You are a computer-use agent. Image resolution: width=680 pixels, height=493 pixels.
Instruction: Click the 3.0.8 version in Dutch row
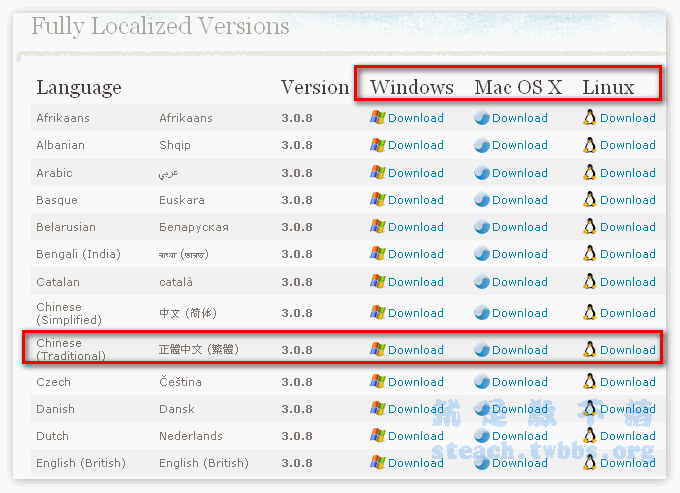[297, 436]
